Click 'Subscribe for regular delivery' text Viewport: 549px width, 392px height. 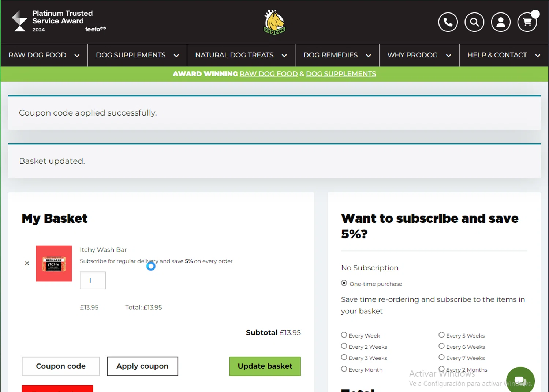coord(119,261)
